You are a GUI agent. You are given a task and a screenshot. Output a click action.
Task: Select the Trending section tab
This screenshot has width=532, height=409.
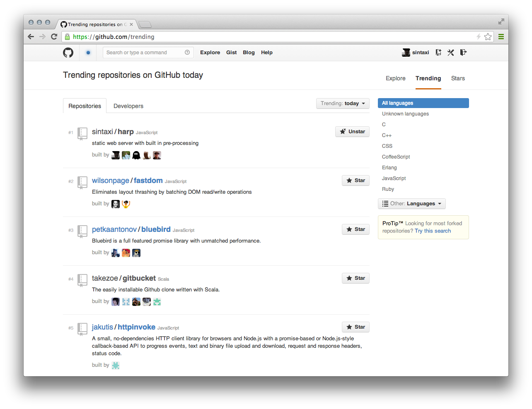(x=428, y=78)
